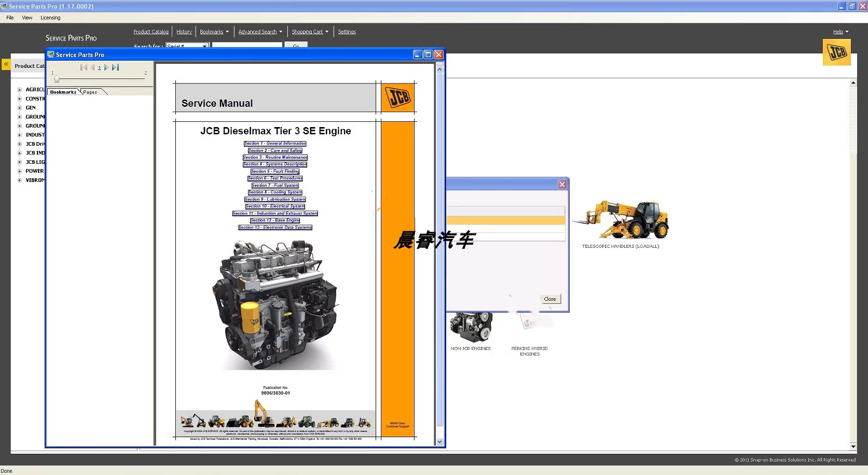Open the Non JCB Engines category
The image size is (868, 475).
pos(471,332)
